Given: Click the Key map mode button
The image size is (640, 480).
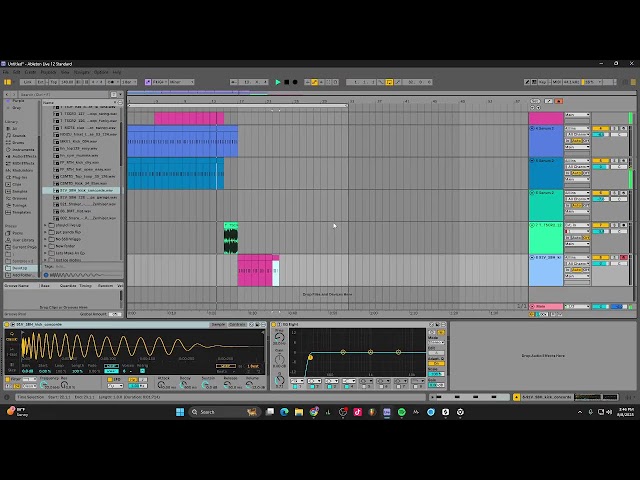Looking at the screenshot, I should [x=542, y=82].
